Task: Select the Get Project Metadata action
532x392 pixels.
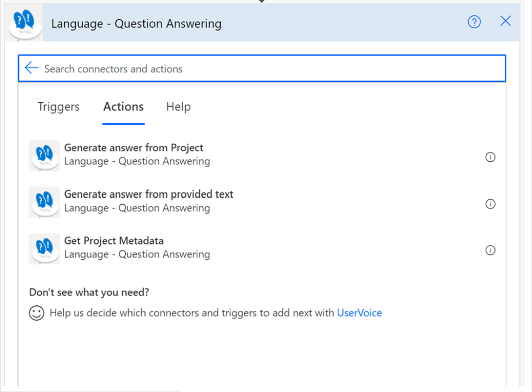Action: tap(114, 241)
